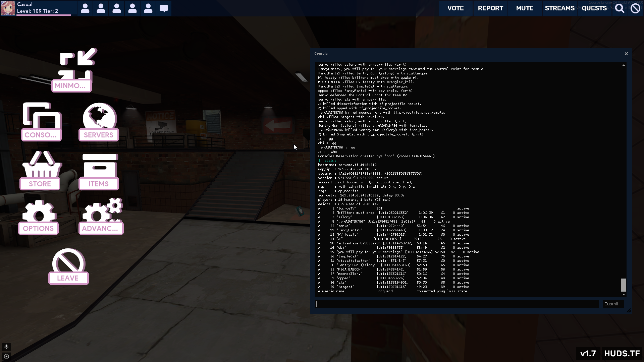The width and height of the screenshot is (644, 362).
Task: Click the first party member slot
Action: (x=85, y=8)
